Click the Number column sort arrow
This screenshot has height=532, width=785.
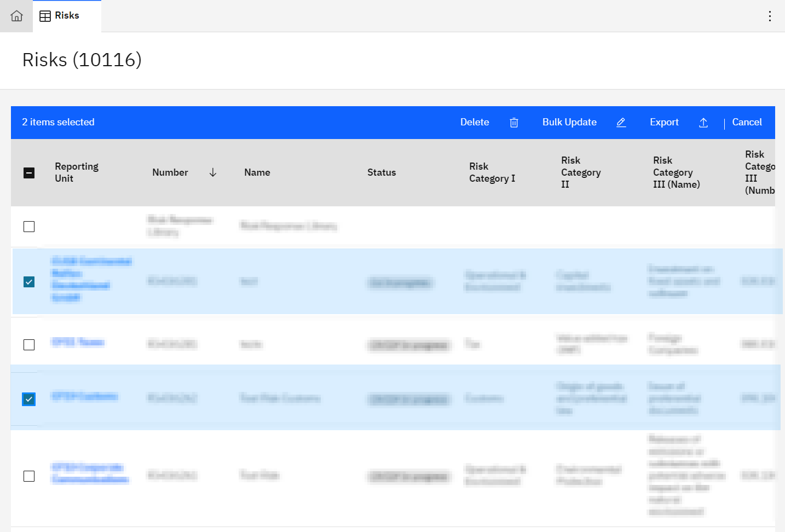[x=213, y=172]
